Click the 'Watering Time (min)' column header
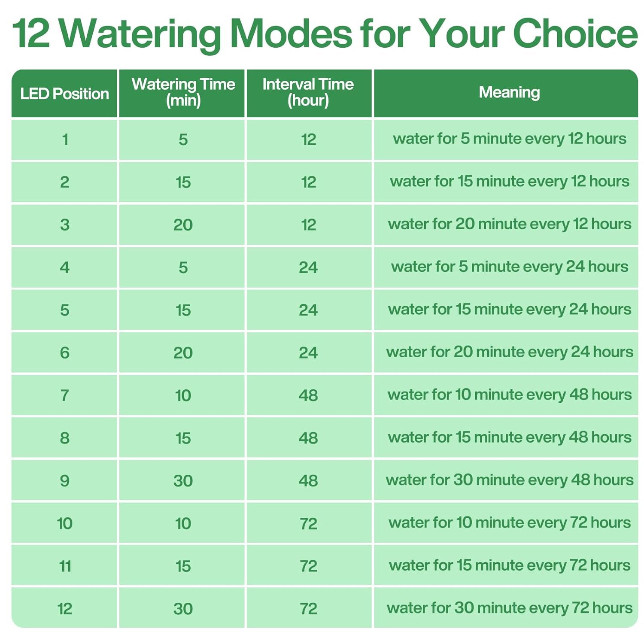 pos(183,92)
